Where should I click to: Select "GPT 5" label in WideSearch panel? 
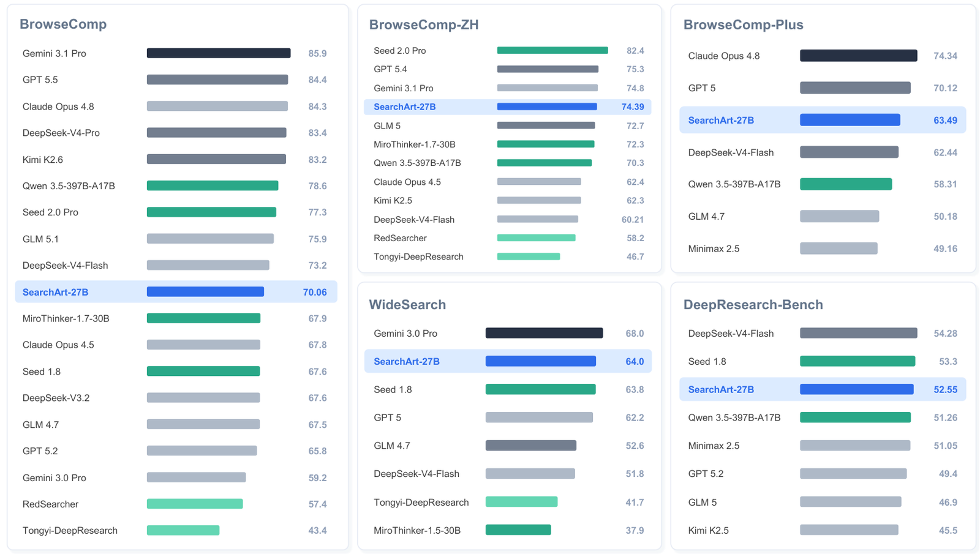click(x=388, y=417)
